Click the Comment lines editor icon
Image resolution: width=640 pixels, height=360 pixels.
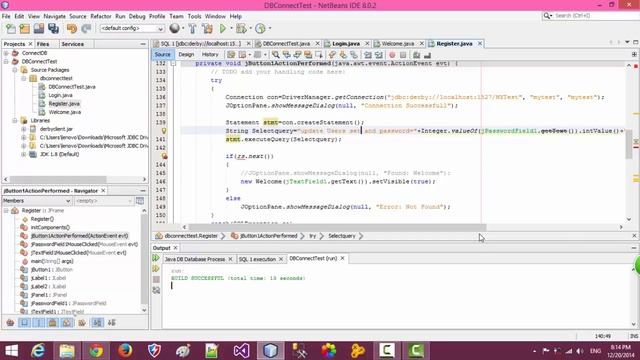point(416,55)
